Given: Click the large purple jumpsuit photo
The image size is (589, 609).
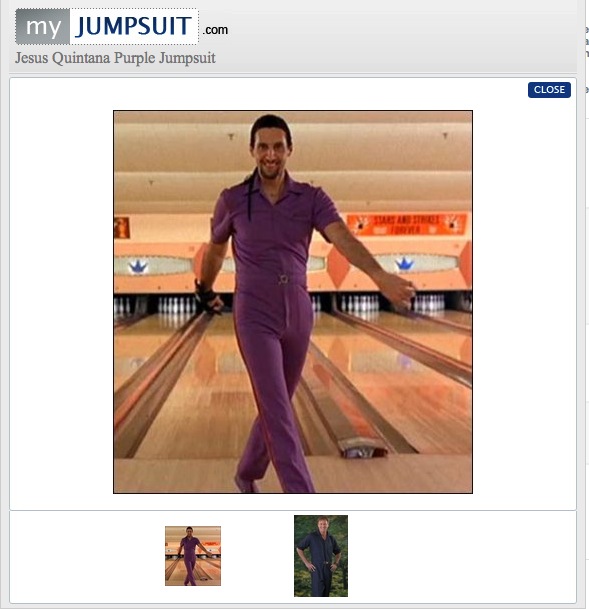Looking at the screenshot, I should click(x=293, y=302).
